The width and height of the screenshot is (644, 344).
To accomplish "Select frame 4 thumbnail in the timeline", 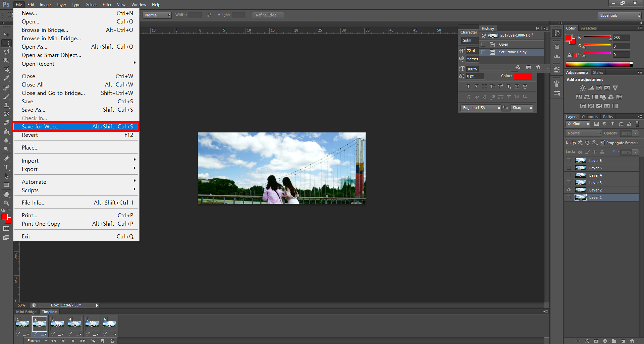I will tap(74, 324).
